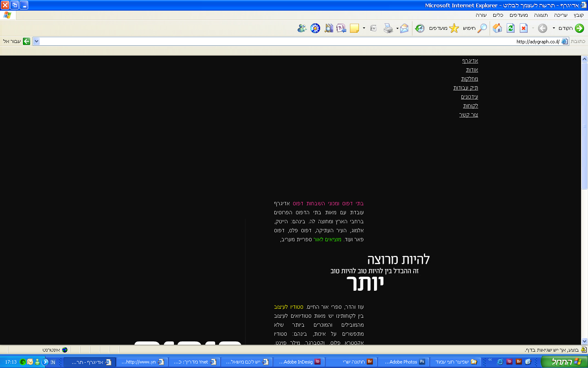This screenshot has height=368, width=588.
Task: Click the green circular system tray icon
Action: [x=23, y=362]
